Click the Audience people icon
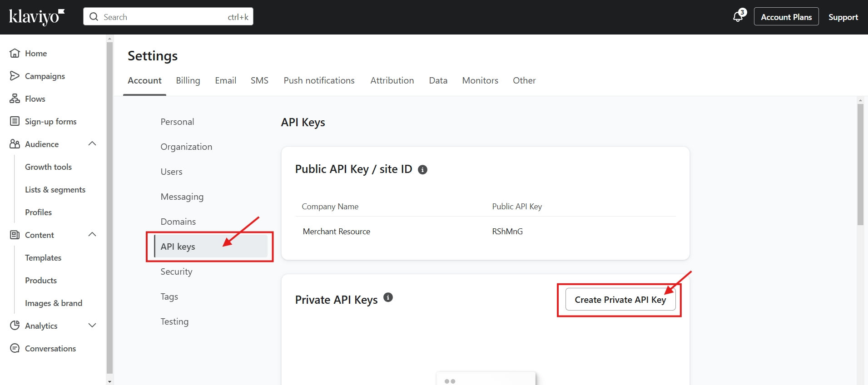Screen dimensions: 868x385 pyautogui.click(x=15, y=144)
